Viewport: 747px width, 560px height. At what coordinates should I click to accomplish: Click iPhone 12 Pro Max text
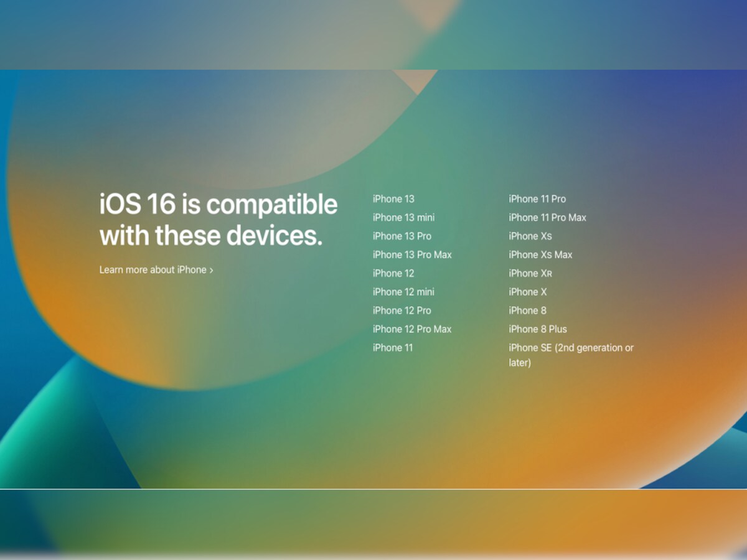coord(411,329)
